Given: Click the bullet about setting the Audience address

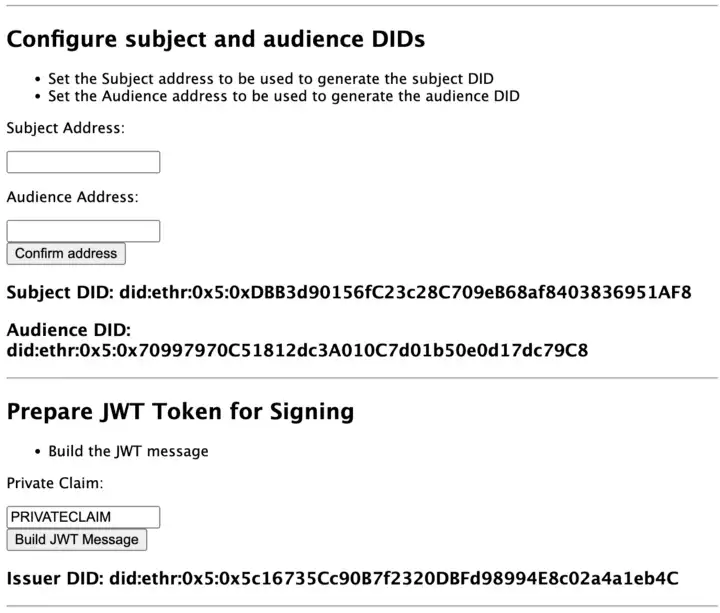Looking at the screenshot, I should (x=284, y=96).
